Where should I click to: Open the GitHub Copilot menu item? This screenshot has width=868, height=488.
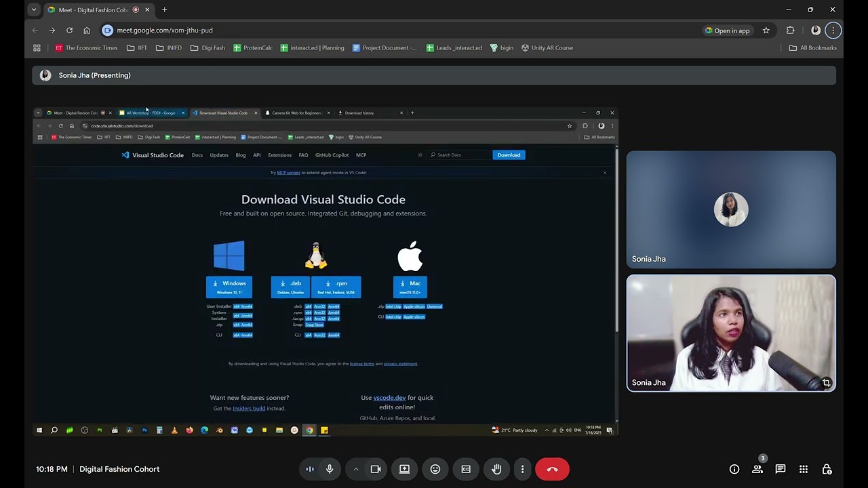click(332, 155)
